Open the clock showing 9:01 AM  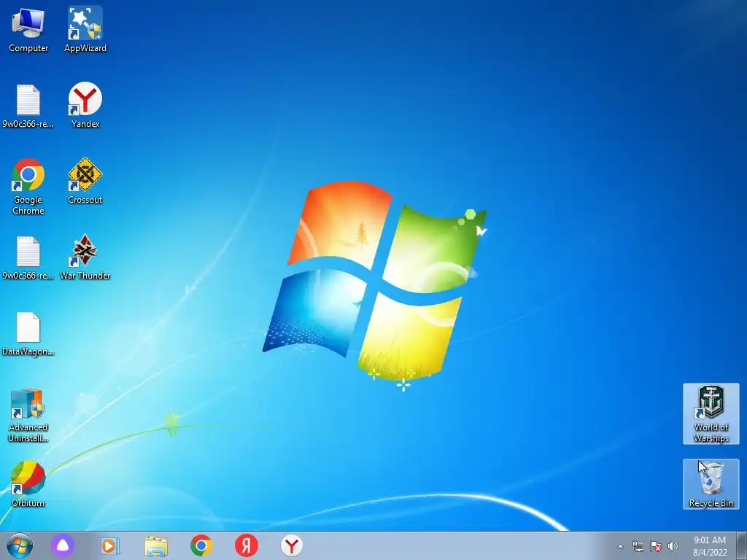coord(710,546)
